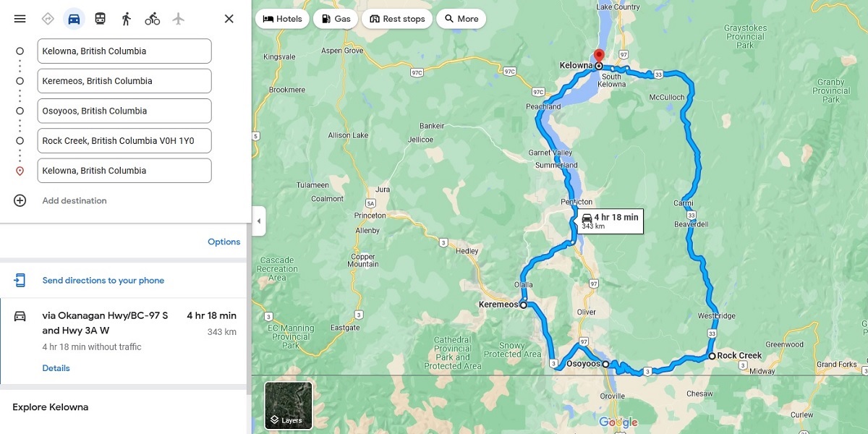Open the hamburger main menu
The image size is (868, 434).
pyautogui.click(x=20, y=19)
